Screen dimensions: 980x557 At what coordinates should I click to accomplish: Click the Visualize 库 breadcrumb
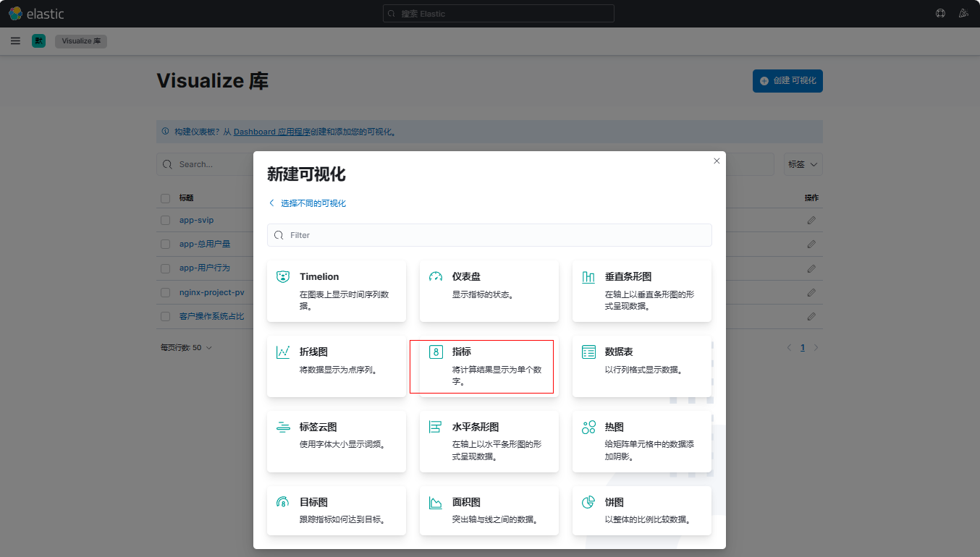(81, 41)
